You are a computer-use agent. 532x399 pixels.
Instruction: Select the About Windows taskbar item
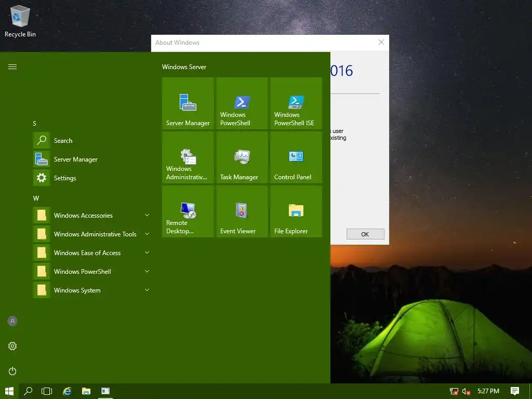pos(105,391)
